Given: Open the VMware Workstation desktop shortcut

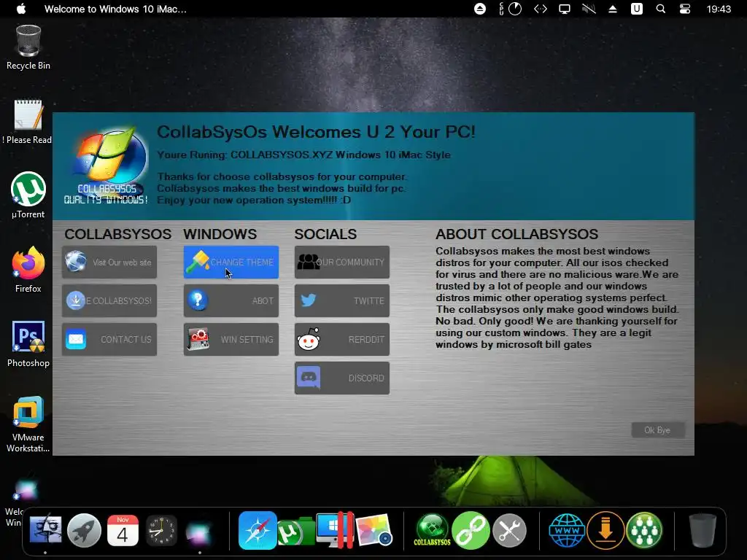Looking at the screenshot, I should [28, 424].
